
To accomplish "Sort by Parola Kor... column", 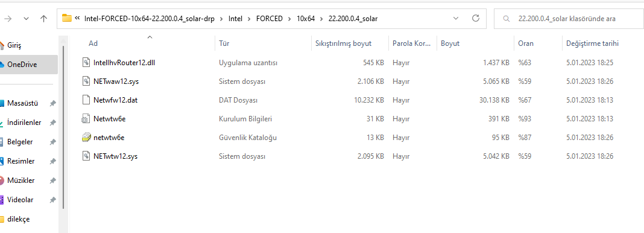I will [x=411, y=43].
